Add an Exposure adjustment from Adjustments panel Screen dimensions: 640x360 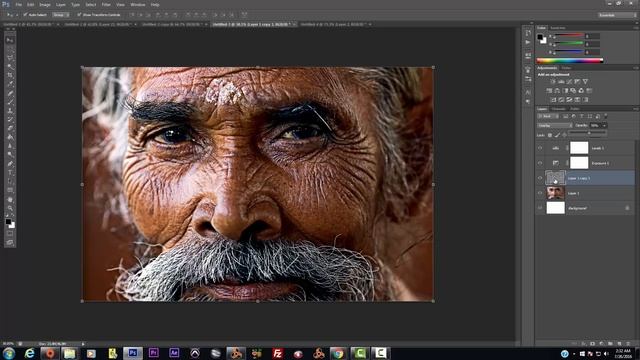[577, 82]
